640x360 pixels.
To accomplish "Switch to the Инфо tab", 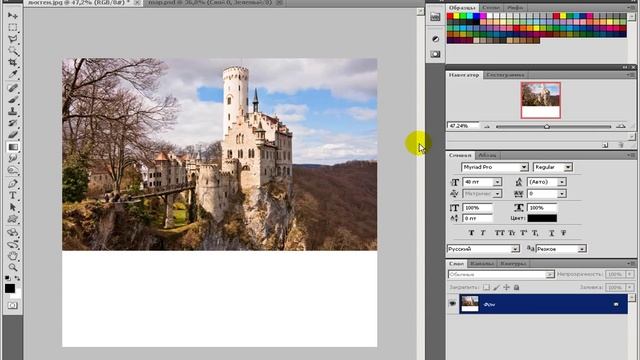I will [x=515, y=8].
